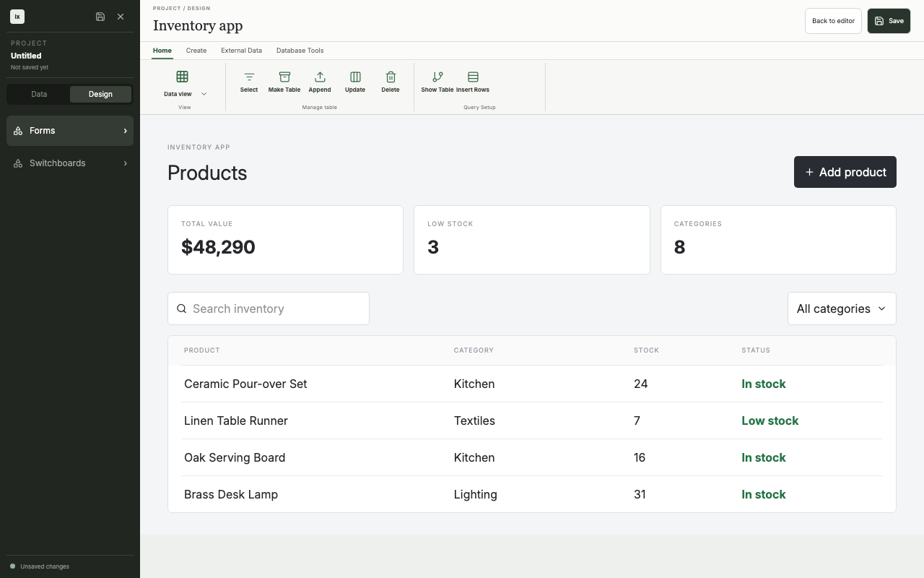Click the app logo in sidebar header
This screenshot has height=578, width=924.
[x=17, y=17]
